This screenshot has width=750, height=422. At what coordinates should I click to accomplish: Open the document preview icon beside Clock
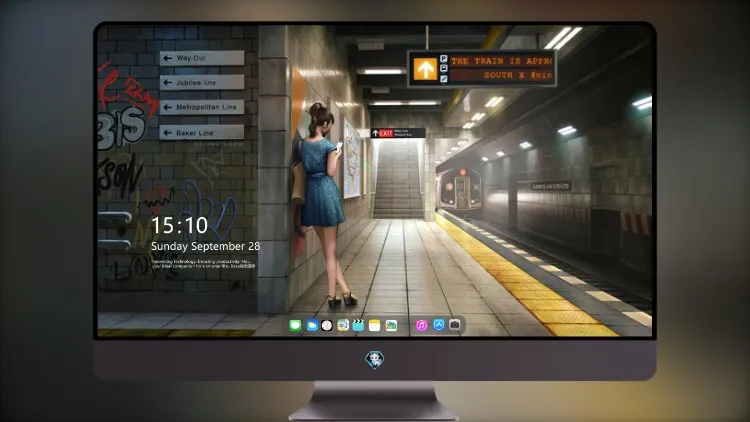pos(342,326)
